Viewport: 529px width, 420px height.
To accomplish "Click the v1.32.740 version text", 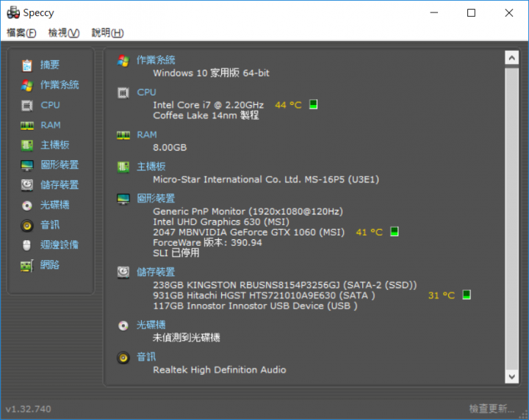I will click(29, 409).
